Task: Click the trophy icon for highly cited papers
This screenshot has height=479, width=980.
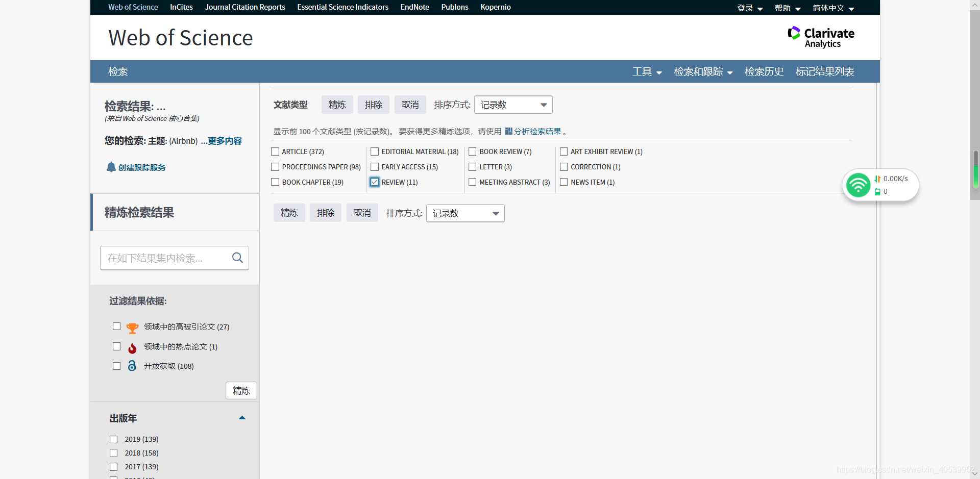Action: click(132, 327)
